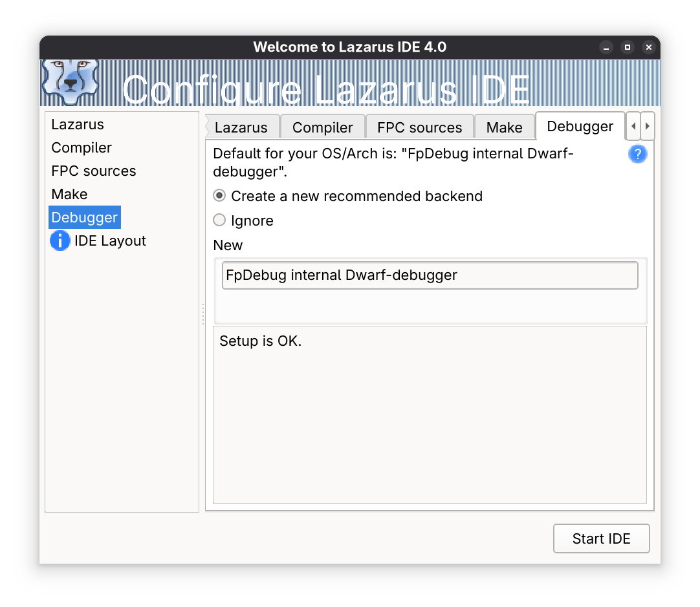Select Create a new recommended backend option
This screenshot has height=607, width=700.
pos(348,197)
